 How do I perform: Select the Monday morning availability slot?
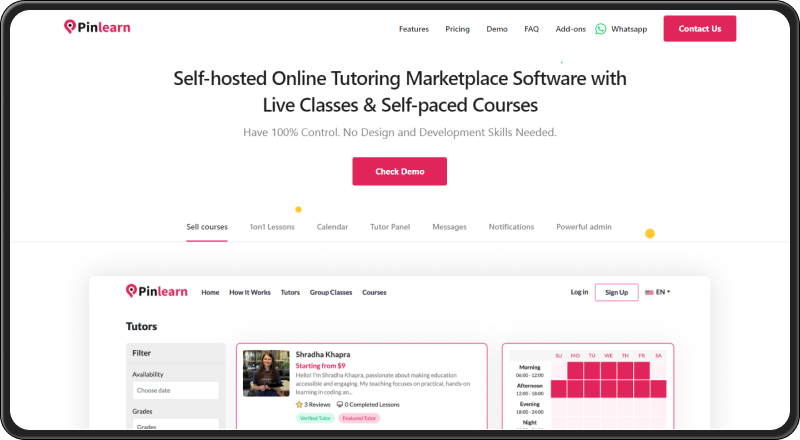pos(576,369)
